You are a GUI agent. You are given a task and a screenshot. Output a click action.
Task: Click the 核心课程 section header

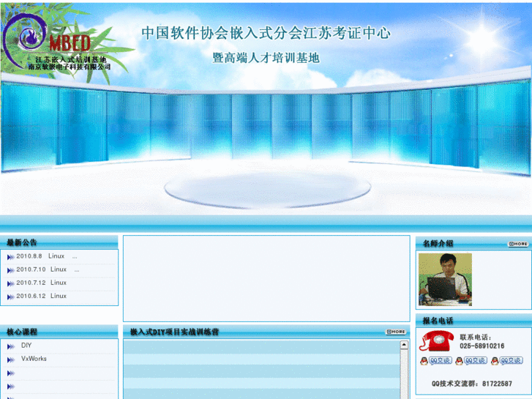pos(59,332)
